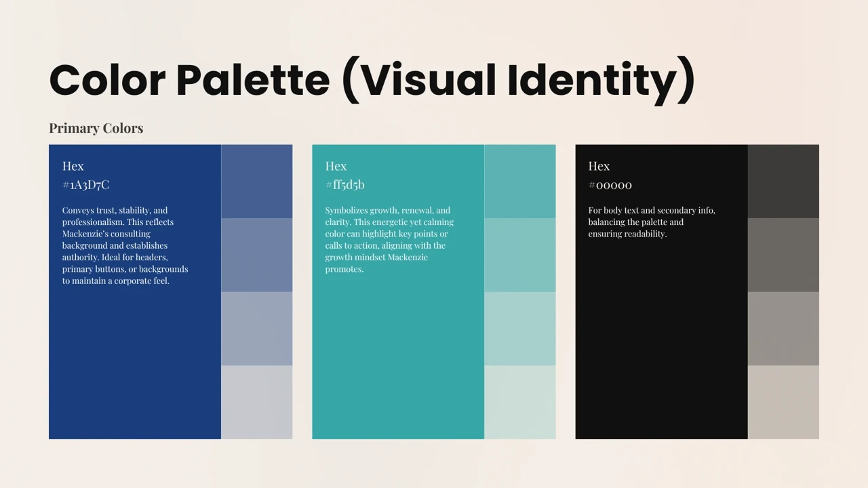Select the second brownish-gray tint swatch

[783, 255]
